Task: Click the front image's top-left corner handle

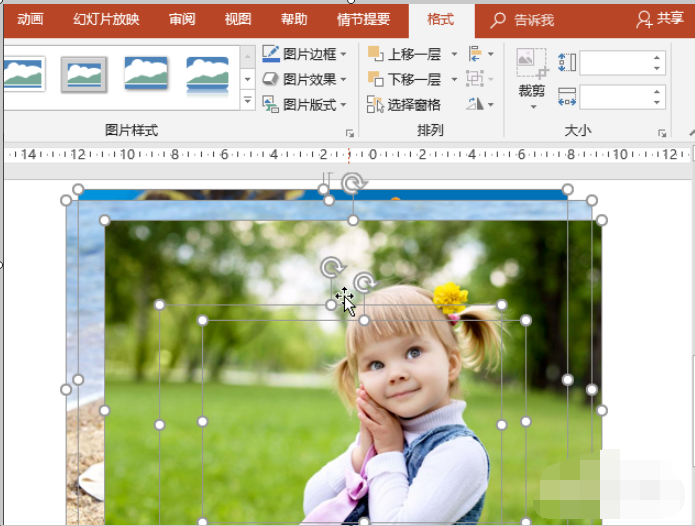Action: 105,220
